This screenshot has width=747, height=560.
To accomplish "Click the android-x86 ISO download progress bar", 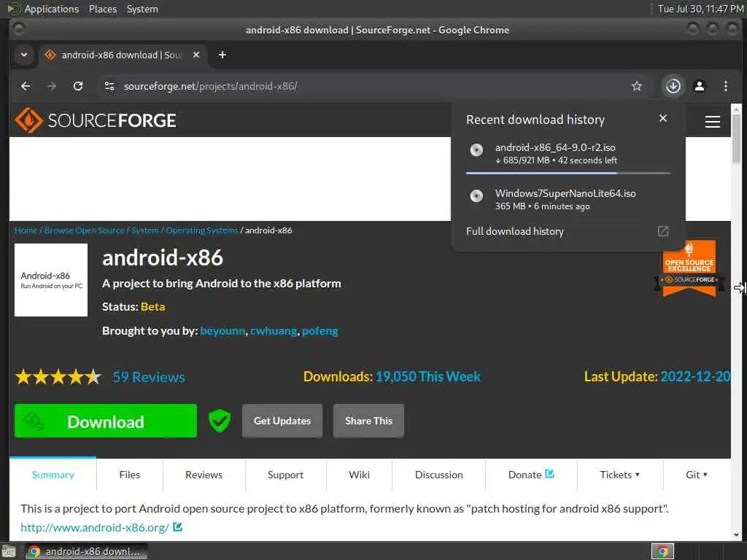I will pyautogui.click(x=568, y=173).
